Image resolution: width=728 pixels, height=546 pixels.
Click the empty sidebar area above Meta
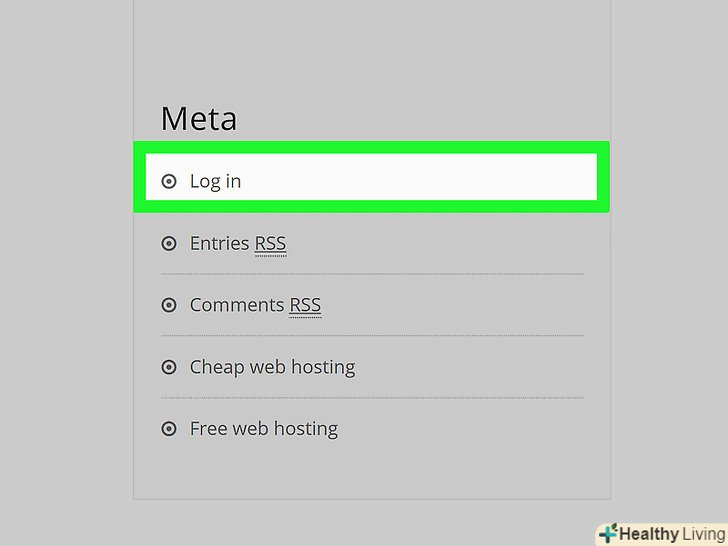(371, 50)
